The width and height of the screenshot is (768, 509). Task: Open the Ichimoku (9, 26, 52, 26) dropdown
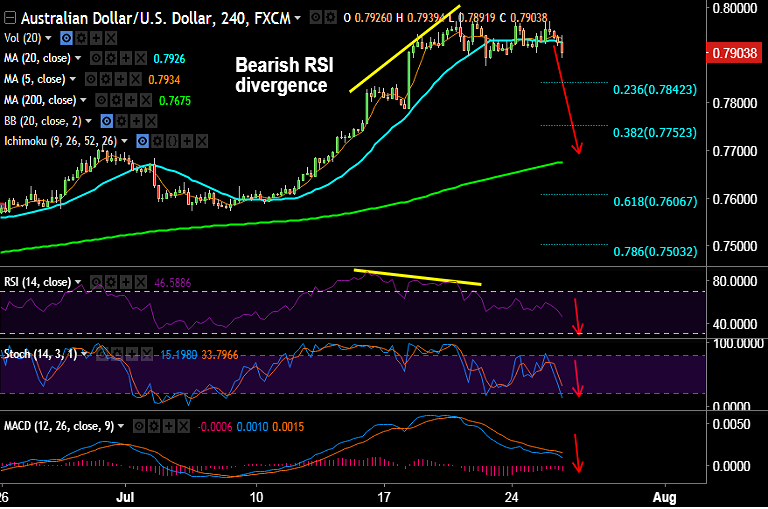pos(124,141)
